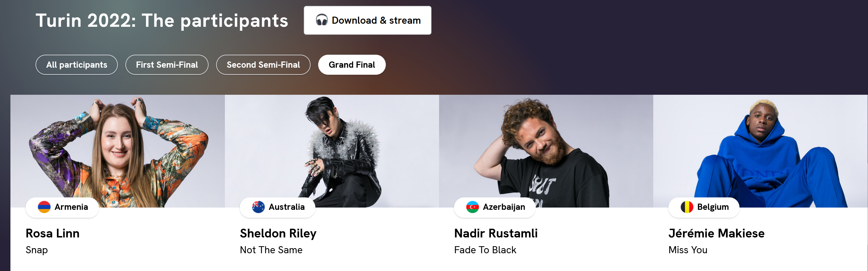Open Download & stream button

coord(367,20)
